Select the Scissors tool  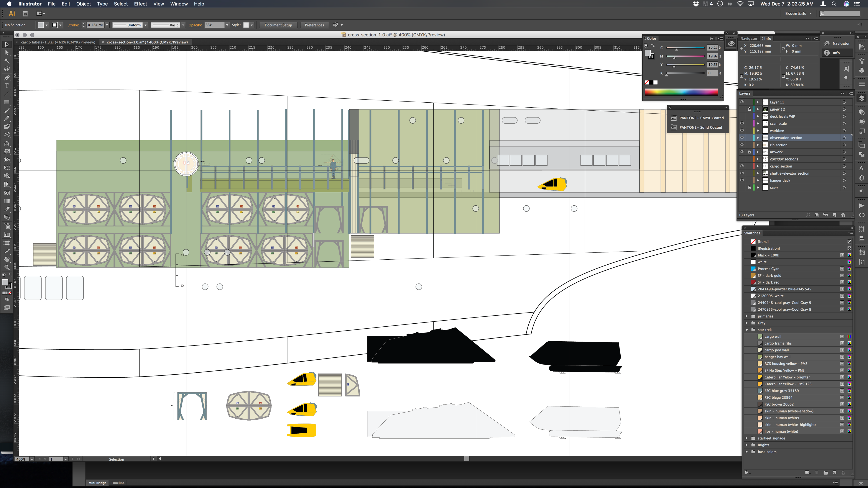tap(7, 135)
